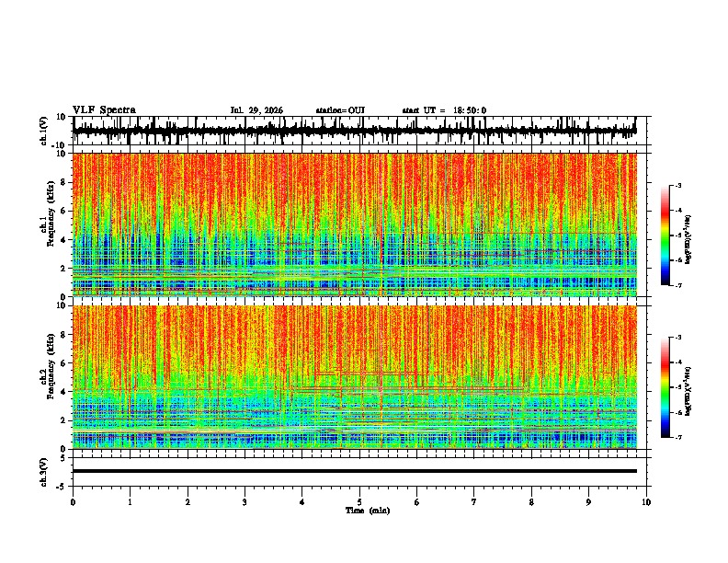The width and height of the screenshot is (728, 563).
Task: Click the "8" kHz tick on ch.2 spectrogram axis
Action: [x=64, y=335]
